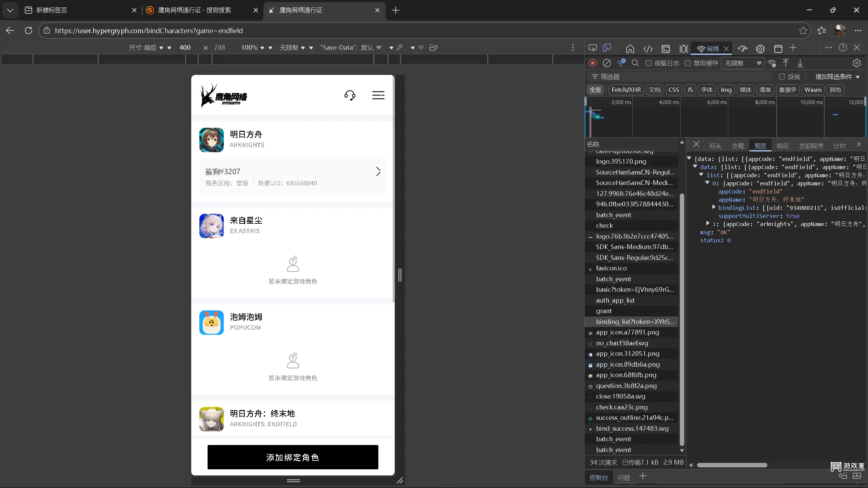This screenshot has height=488, width=868.
Task: Open the network search magnifier icon
Action: coord(635,63)
